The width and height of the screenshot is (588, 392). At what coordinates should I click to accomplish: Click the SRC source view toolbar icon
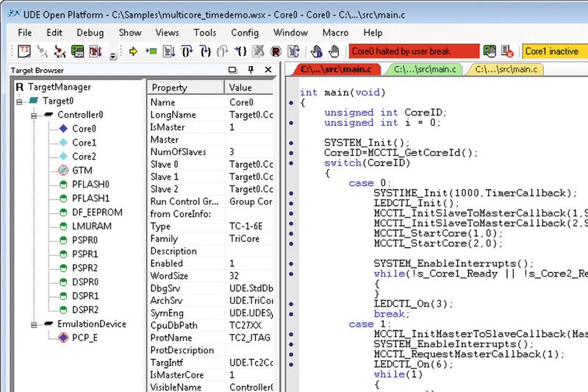[96, 51]
